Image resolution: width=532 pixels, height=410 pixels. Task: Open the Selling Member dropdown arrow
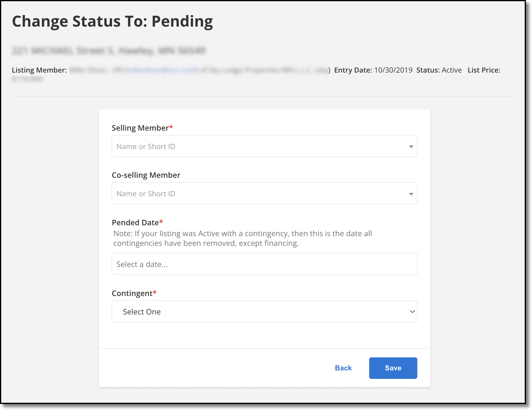coord(411,147)
